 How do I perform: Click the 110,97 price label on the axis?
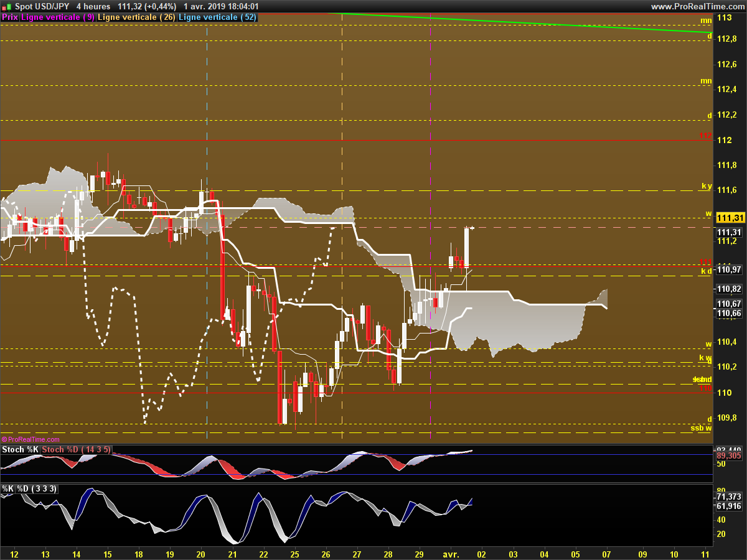729,269
